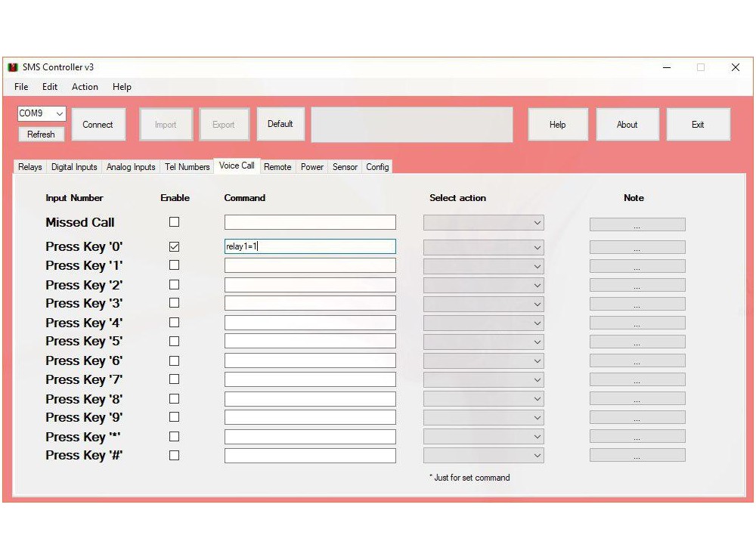Open the COM9 port dropdown
The image size is (756, 560).
tap(42, 113)
